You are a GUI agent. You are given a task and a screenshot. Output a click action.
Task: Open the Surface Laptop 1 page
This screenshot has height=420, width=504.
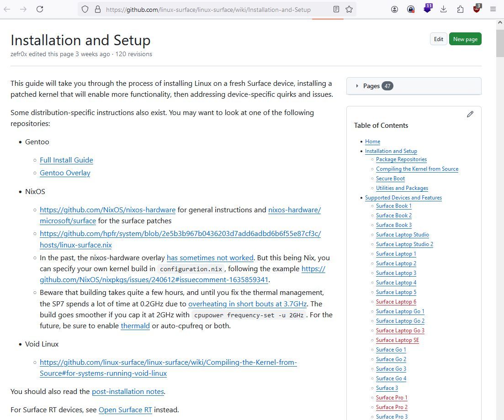tap(396, 254)
